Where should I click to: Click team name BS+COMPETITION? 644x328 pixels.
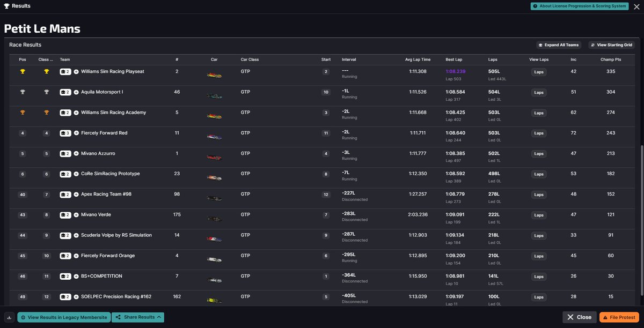[101, 277]
